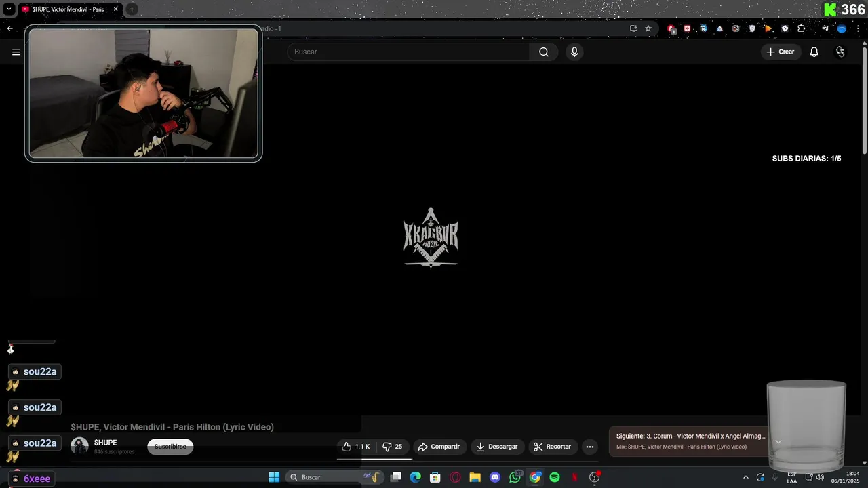
Task: Launch Microsoft Edge from taskbar
Action: [x=416, y=477]
